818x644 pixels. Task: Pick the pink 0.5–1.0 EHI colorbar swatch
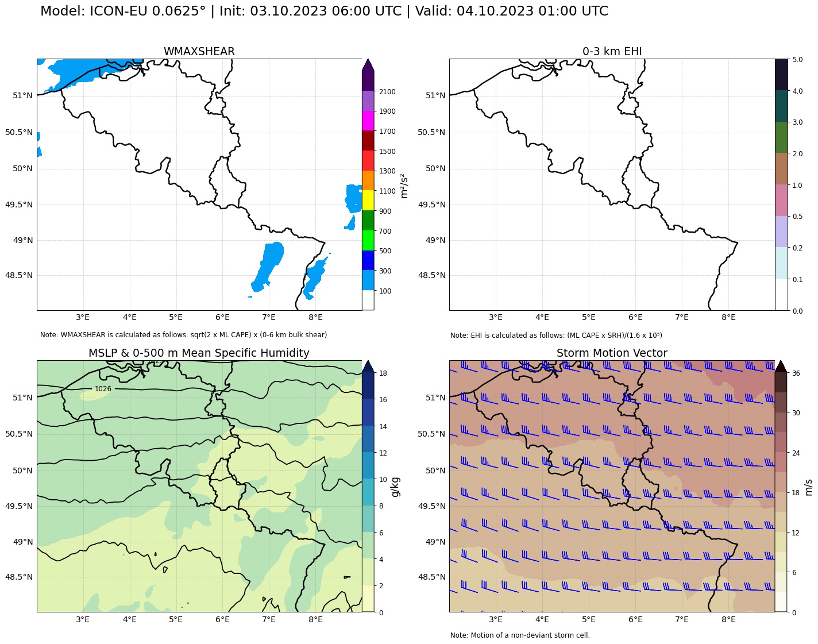781,200
